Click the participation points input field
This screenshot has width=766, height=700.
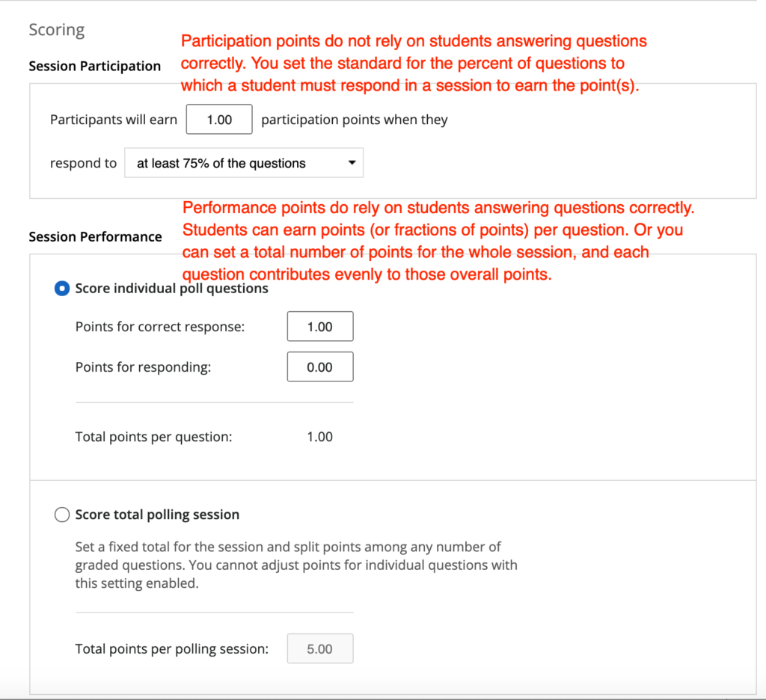click(x=219, y=119)
